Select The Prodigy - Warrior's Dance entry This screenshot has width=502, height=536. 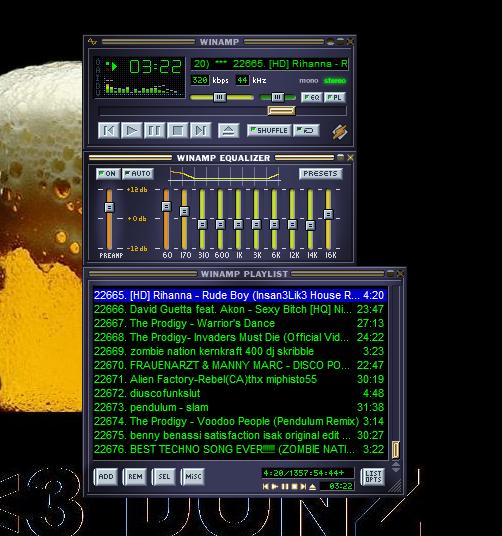click(x=239, y=323)
